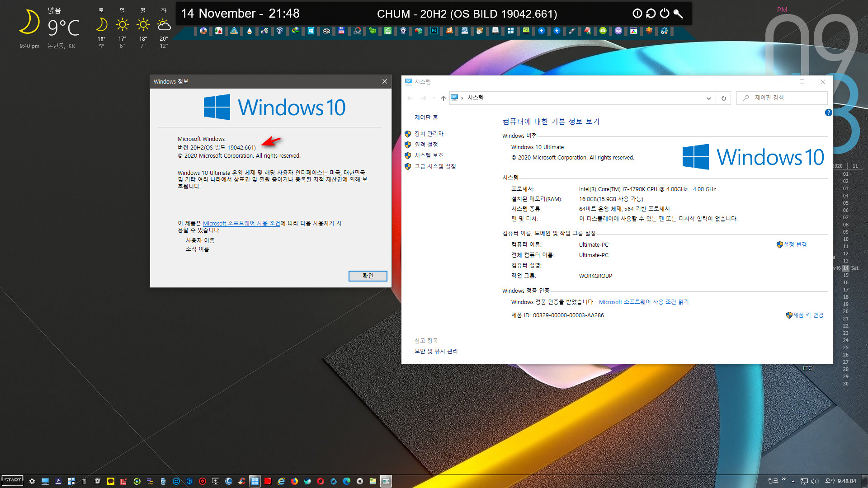Click 확인 button in the Windows 정보 dialog
868x488 pixels.
[368, 276]
